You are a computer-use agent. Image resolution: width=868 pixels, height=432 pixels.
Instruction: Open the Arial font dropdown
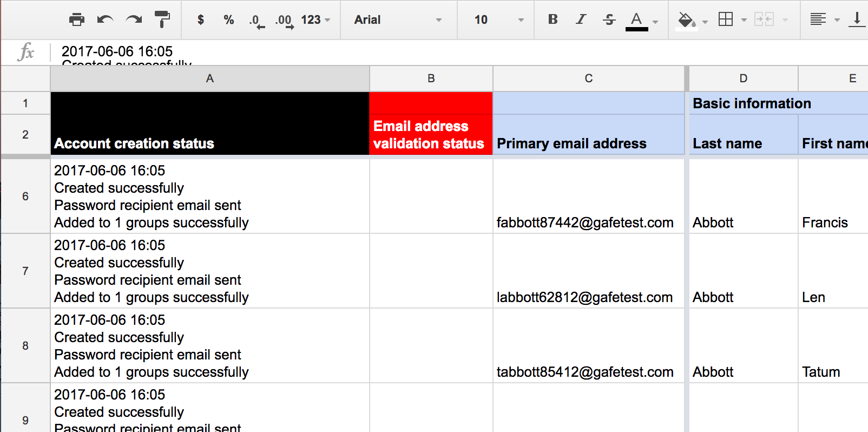tap(398, 20)
